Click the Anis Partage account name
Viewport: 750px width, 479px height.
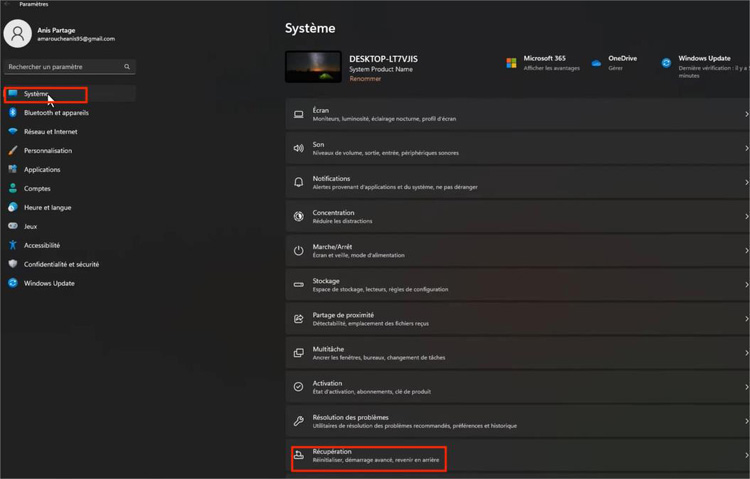click(56, 30)
